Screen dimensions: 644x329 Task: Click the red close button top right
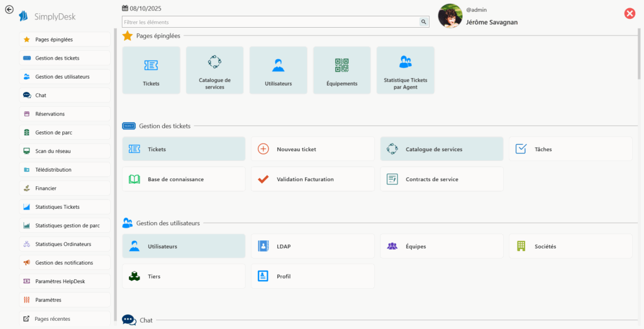pos(630,14)
